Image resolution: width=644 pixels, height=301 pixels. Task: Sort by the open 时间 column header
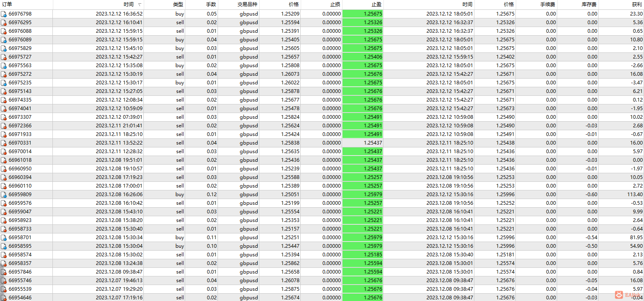[x=98, y=5]
